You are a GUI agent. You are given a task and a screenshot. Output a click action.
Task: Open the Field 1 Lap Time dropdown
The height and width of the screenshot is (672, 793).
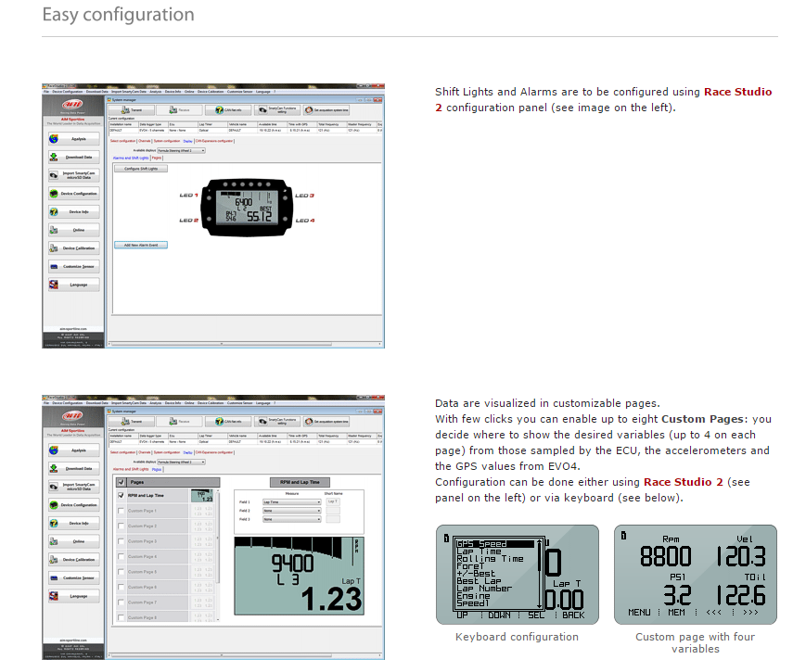(290, 501)
